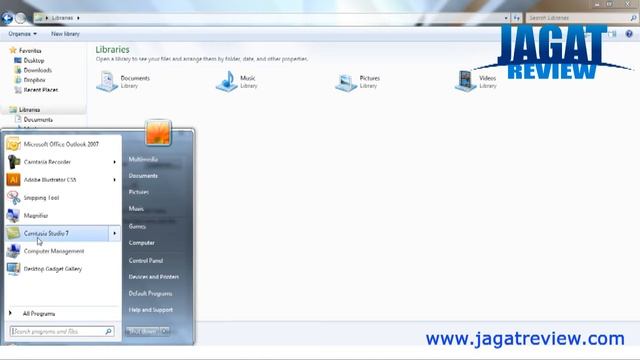Open the Videos library icon

[465, 81]
